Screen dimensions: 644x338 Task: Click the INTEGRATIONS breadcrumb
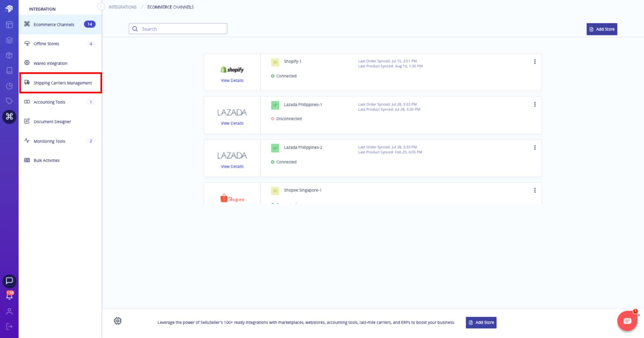point(122,7)
